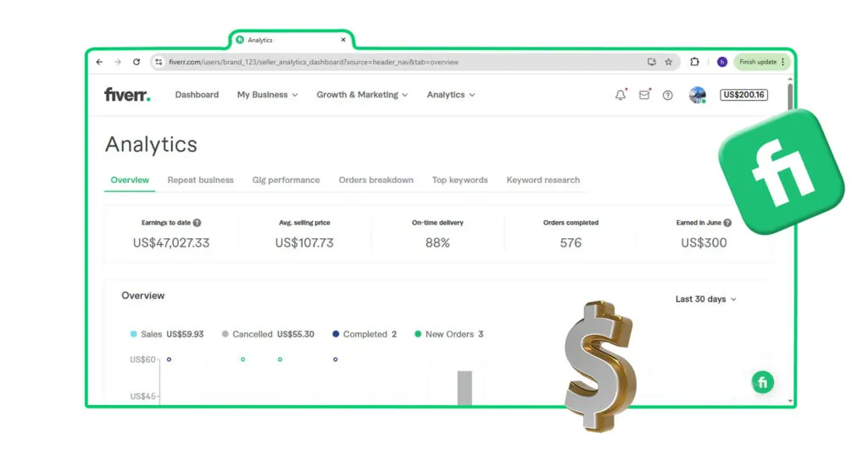
Task: Switch to the Repeat business tab
Action: [x=200, y=180]
